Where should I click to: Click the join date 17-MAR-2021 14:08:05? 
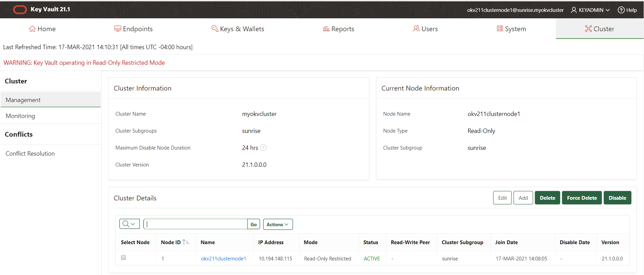pos(521,259)
